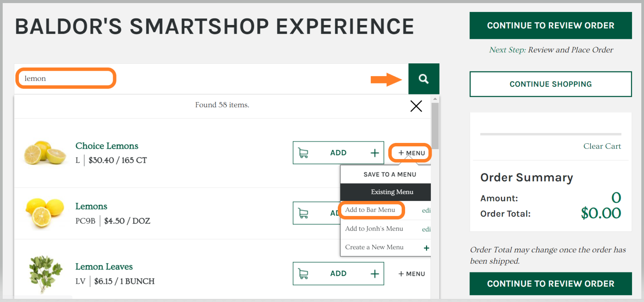The image size is (644, 302).
Task: Click the search results scrollbar thumb
Action: tap(435, 125)
